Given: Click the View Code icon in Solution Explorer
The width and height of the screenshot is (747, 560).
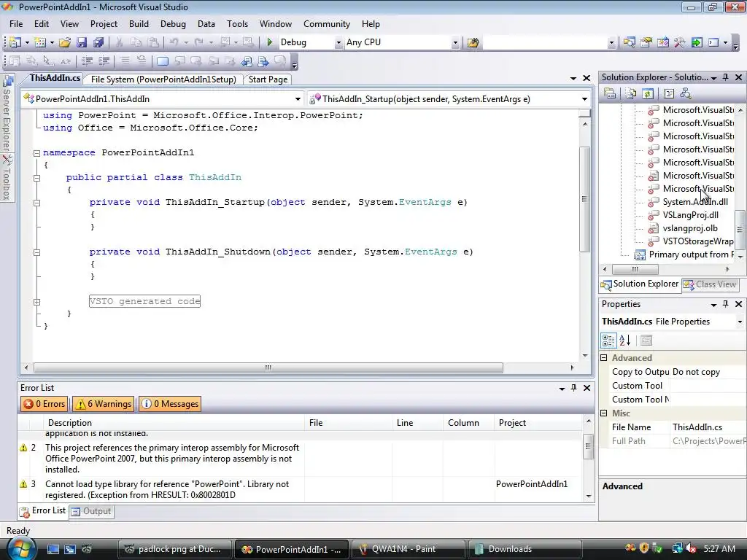Looking at the screenshot, I should [x=669, y=93].
